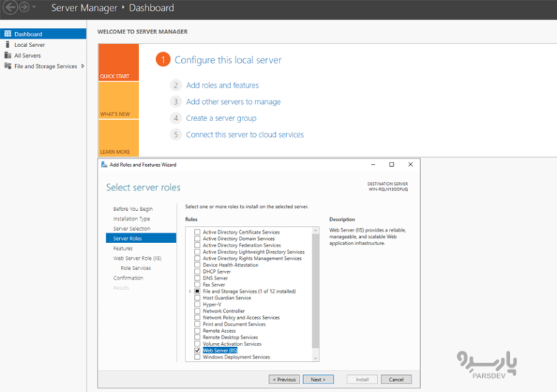This screenshot has height=392, width=557.
Task: Go to Features wizard step
Action: (123, 248)
